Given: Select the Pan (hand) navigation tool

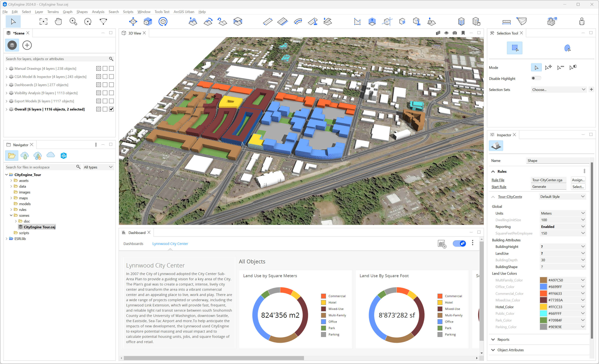Looking at the screenshot, I should click(58, 22).
